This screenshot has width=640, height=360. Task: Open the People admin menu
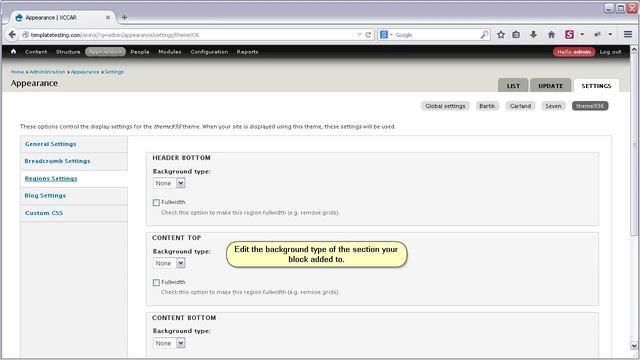coord(140,52)
